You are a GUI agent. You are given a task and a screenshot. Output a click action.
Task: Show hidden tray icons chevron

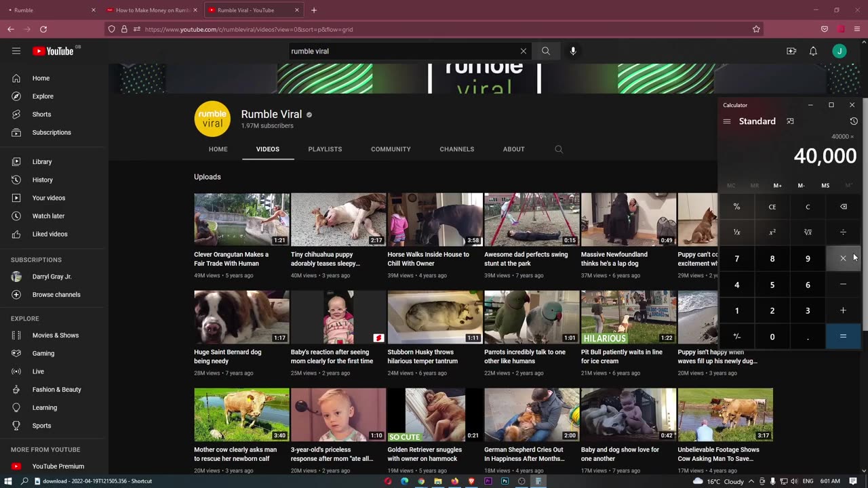click(751, 481)
